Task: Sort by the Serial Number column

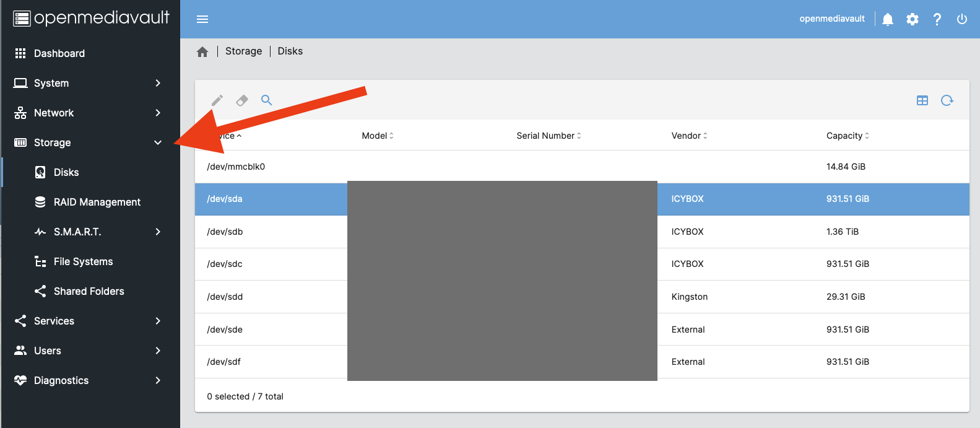Action: [x=549, y=136]
